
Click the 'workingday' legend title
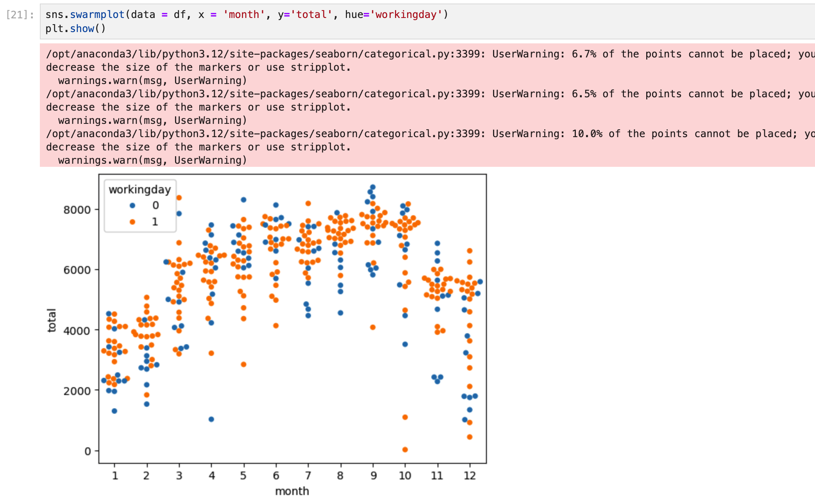pyautogui.click(x=140, y=189)
